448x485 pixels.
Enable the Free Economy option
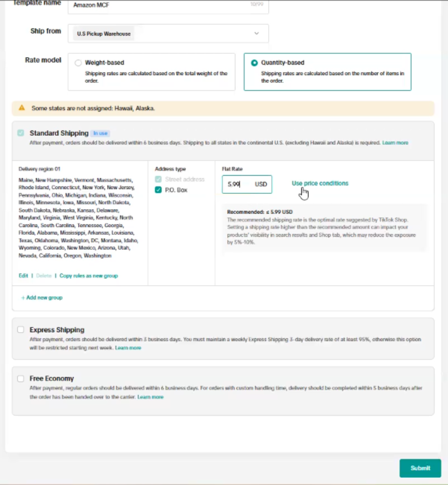(x=21, y=378)
